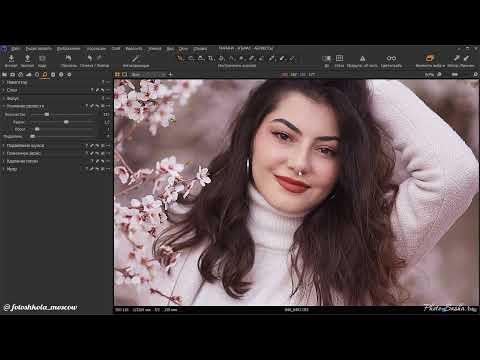Choose the Draw mask brush tool

point(252,58)
